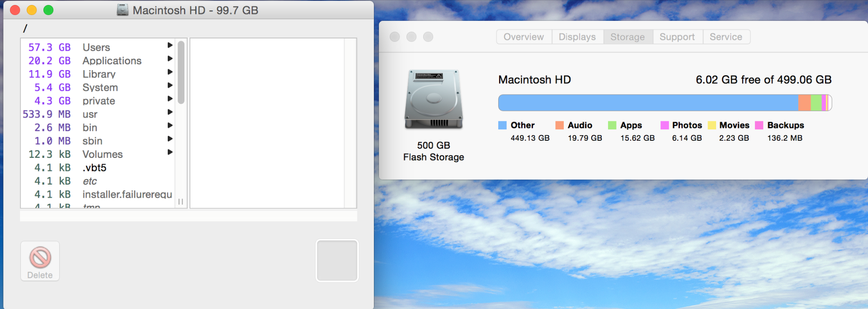Click the 19.79 GB Audio value
868x309 pixels.
585,138
